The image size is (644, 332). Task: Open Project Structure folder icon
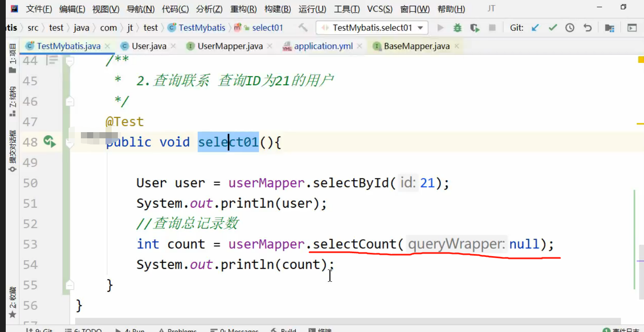coord(610,27)
